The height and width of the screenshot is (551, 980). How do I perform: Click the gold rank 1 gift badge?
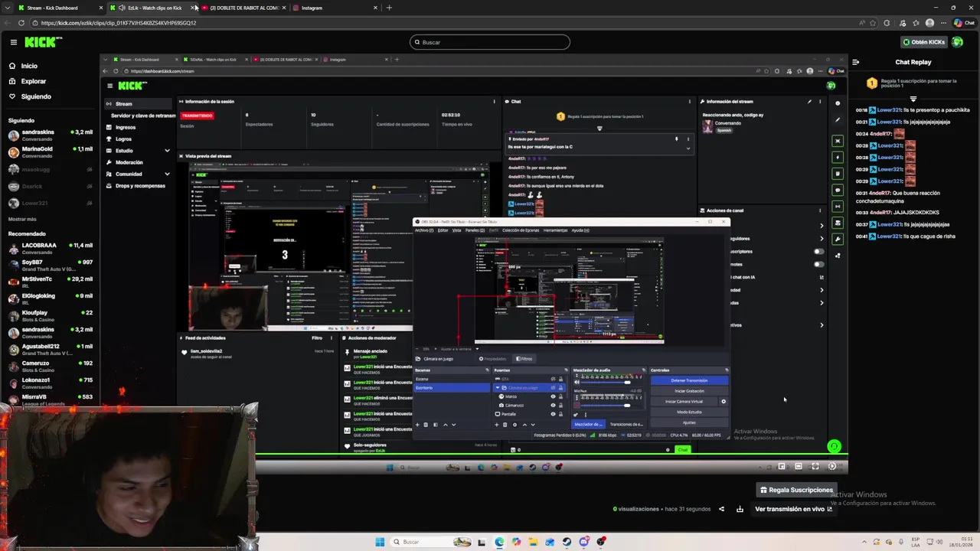pyautogui.click(x=871, y=83)
